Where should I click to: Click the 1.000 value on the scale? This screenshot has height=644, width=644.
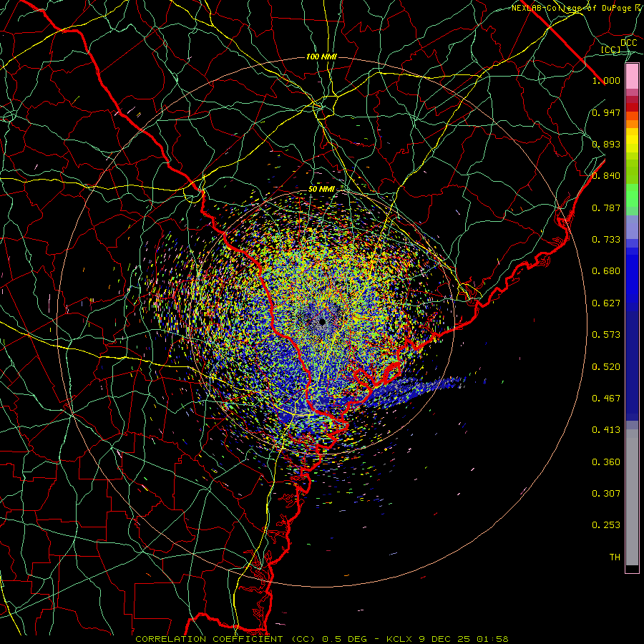(x=606, y=80)
